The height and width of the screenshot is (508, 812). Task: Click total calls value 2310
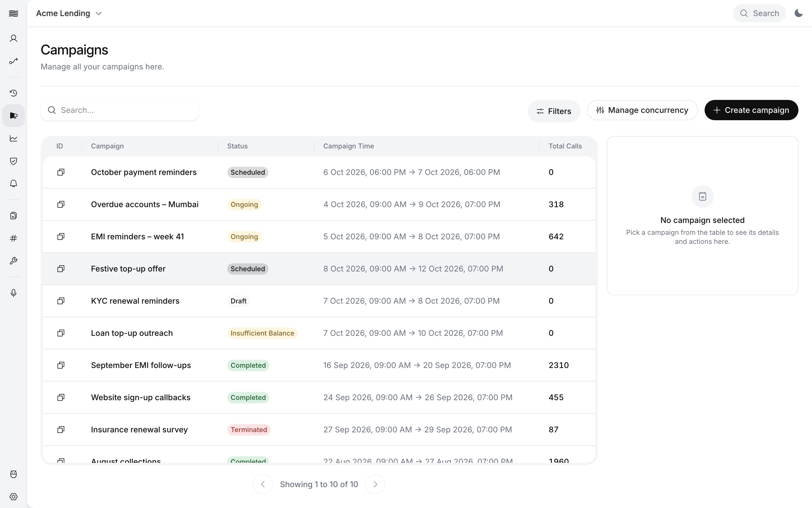(559, 365)
